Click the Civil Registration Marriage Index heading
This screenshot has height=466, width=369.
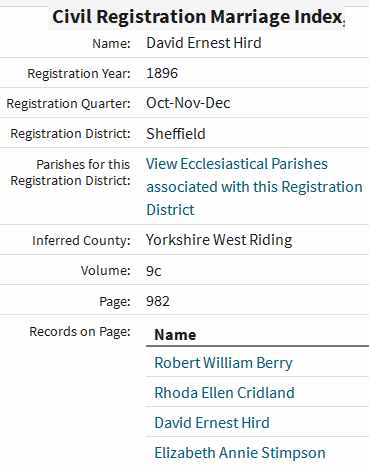[x=197, y=17]
